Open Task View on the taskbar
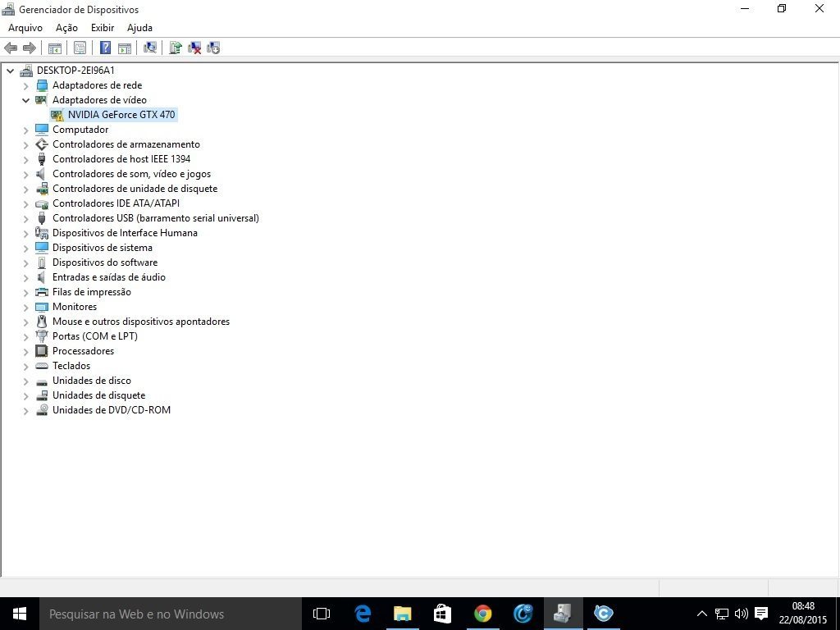 (x=322, y=614)
